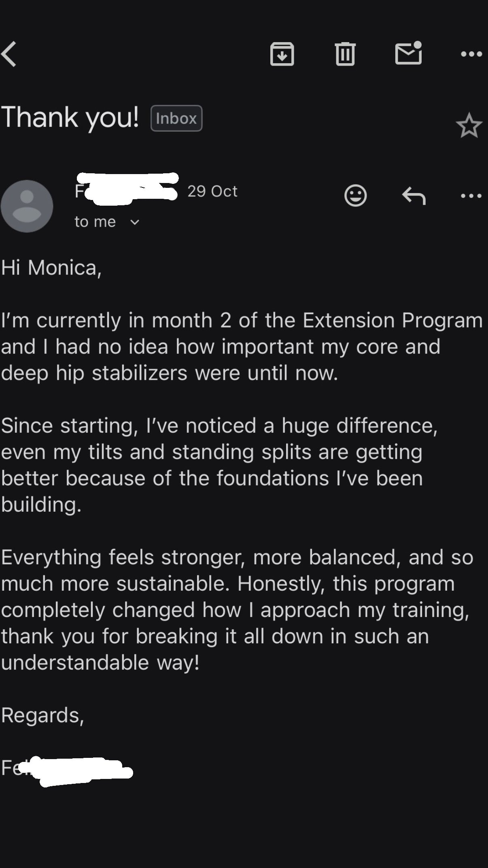Add an emoji reaction to the message
Viewport: 488px width, 868px height.
355,196
